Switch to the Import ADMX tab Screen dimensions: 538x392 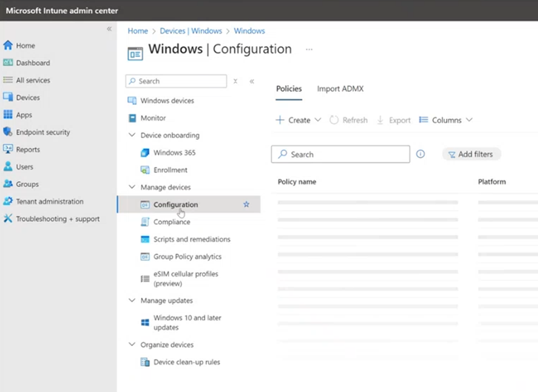340,89
